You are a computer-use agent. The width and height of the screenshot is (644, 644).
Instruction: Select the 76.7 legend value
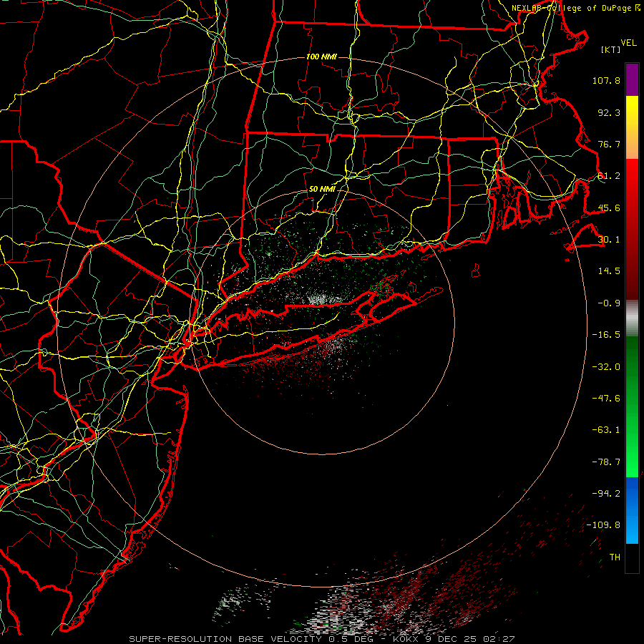click(x=609, y=144)
